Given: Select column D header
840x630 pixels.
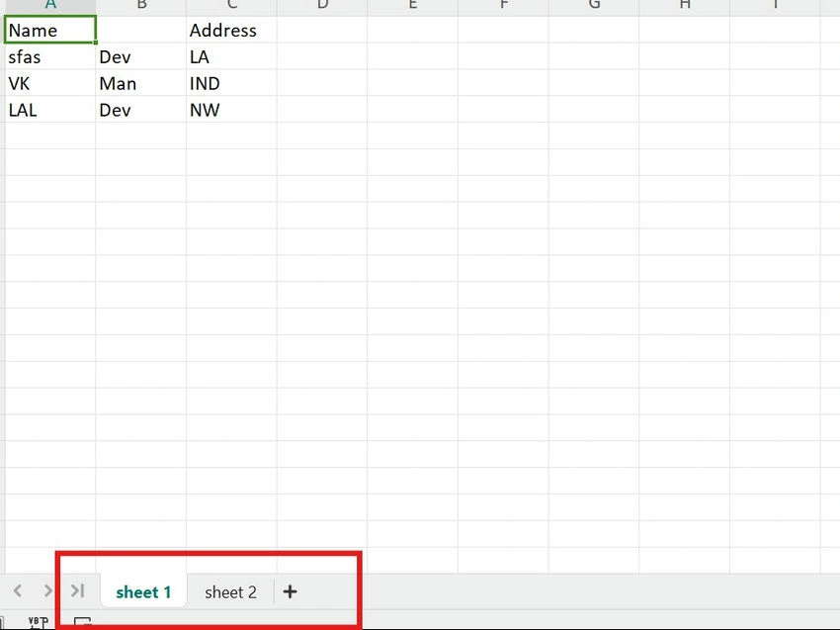Looking at the screenshot, I should [x=322, y=7].
